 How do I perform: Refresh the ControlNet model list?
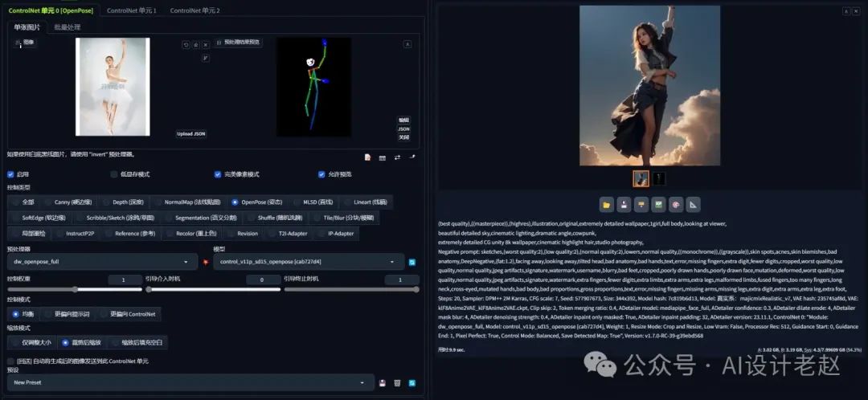click(411, 262)
